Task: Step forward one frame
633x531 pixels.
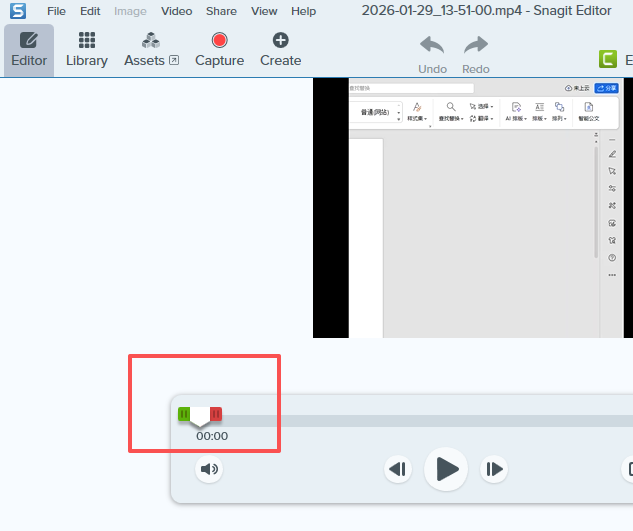Action: pyautogui.click(x=494, y=469)
